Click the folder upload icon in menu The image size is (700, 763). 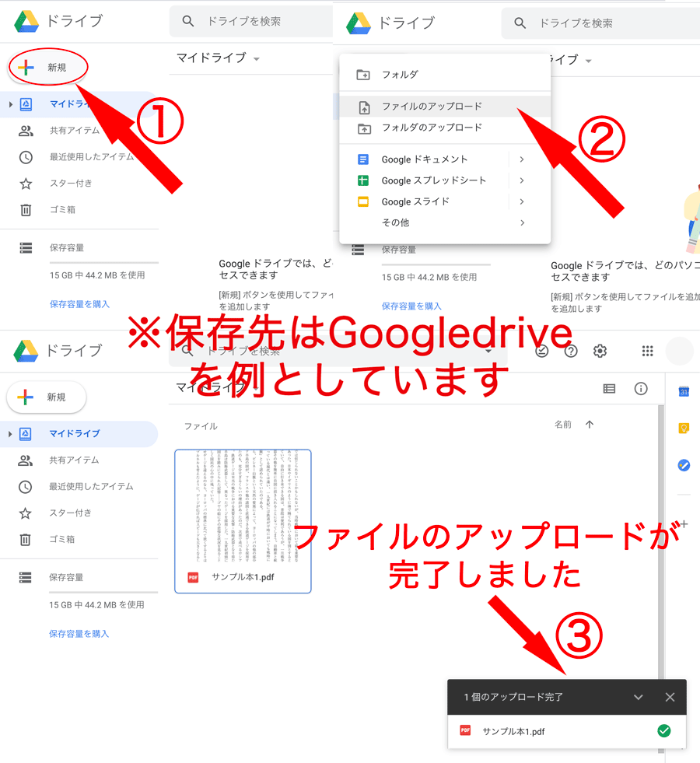click(364, 128)
